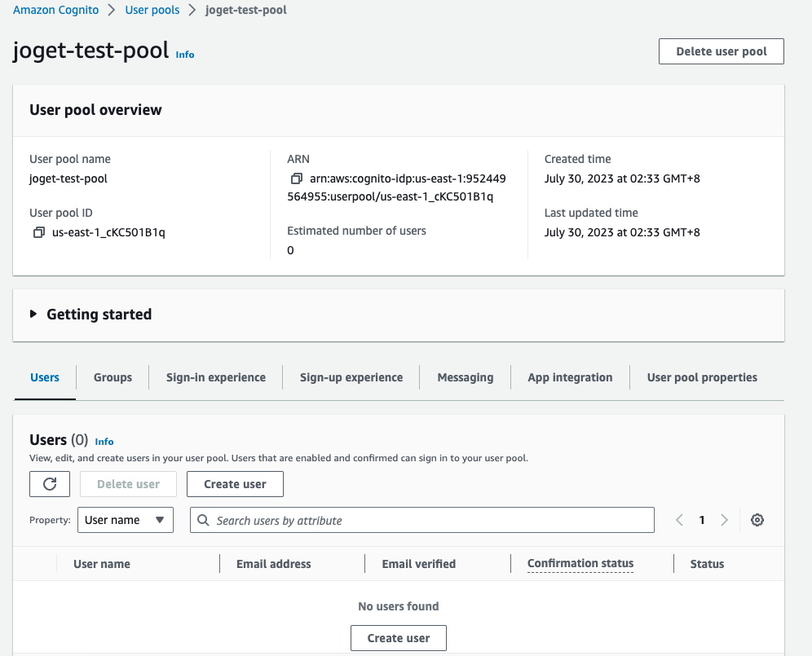The height and width of the screenshot is (656, 812).
Task: Click the User pool name value joget-test-pool
Action: [68, 178]
